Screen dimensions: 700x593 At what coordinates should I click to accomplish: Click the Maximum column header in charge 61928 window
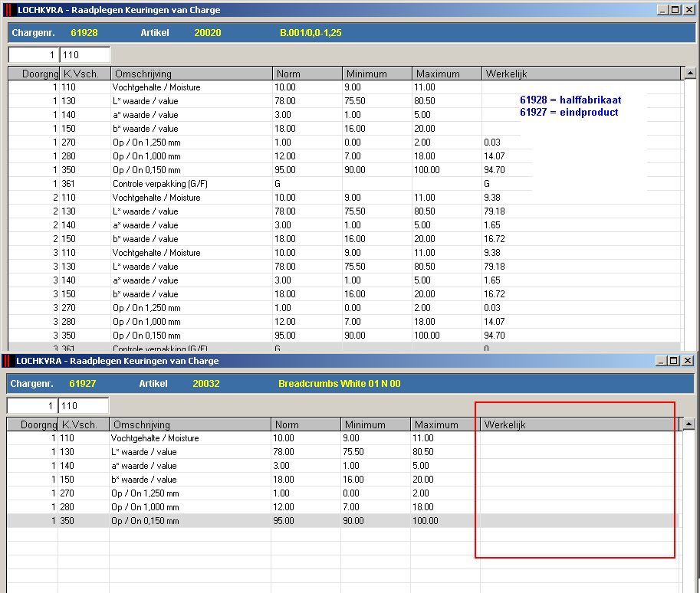point(447,74)
